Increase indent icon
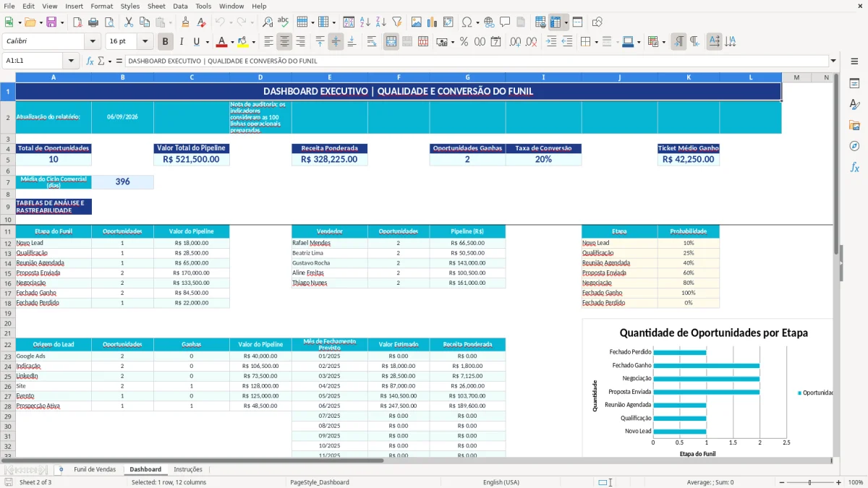This screenshot has width=868, height=488. coord(551,42)
